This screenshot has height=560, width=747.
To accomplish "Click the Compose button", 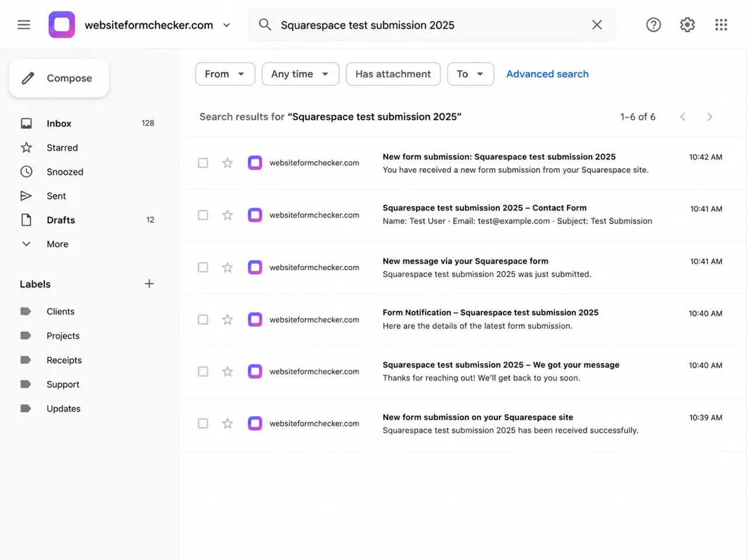I will point(59,78).
